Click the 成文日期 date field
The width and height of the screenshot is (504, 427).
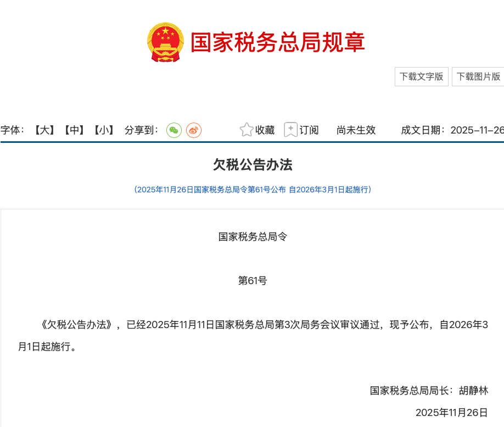point(452,130)
